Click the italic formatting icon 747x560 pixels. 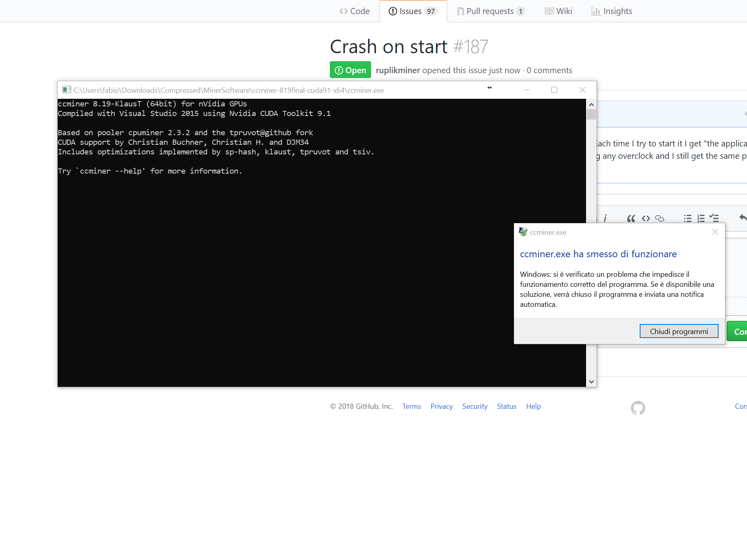605,218
